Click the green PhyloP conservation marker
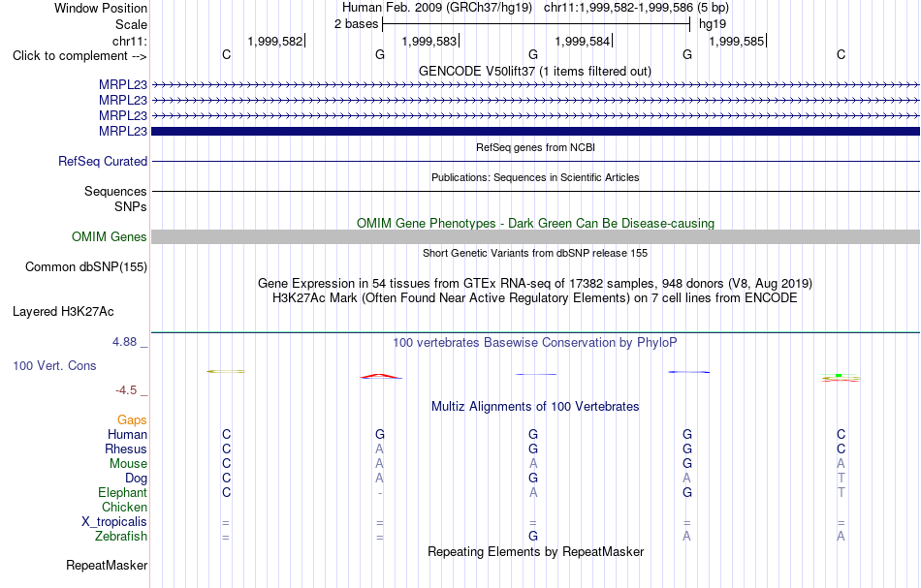The height and width of the screenshot is (588, 921). point(839,375)
